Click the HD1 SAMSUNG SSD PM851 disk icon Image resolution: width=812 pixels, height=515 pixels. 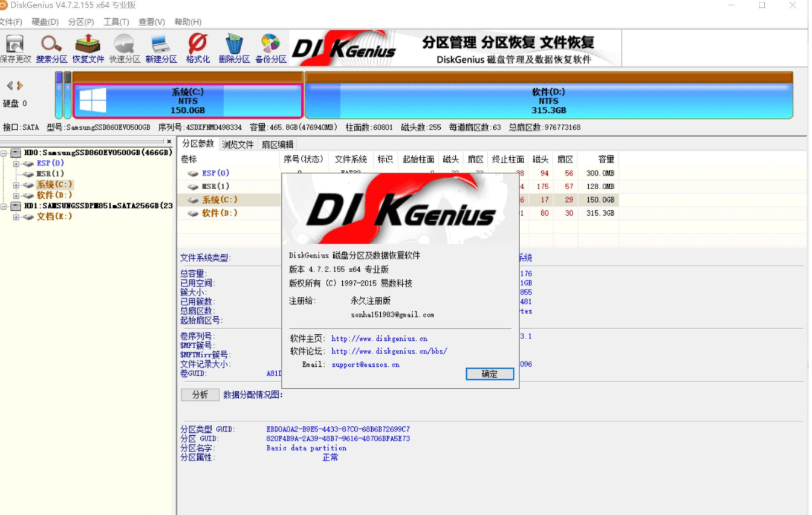click(x=16, y=206)
